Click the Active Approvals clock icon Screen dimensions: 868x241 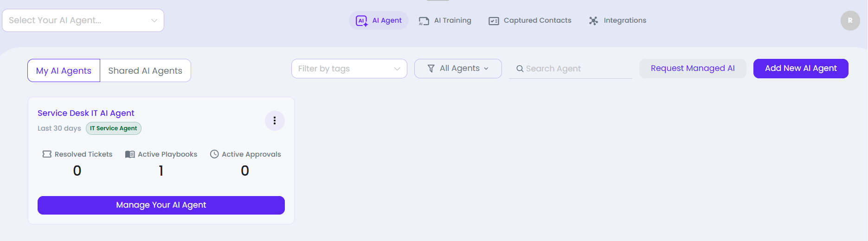tap(214, 154)
